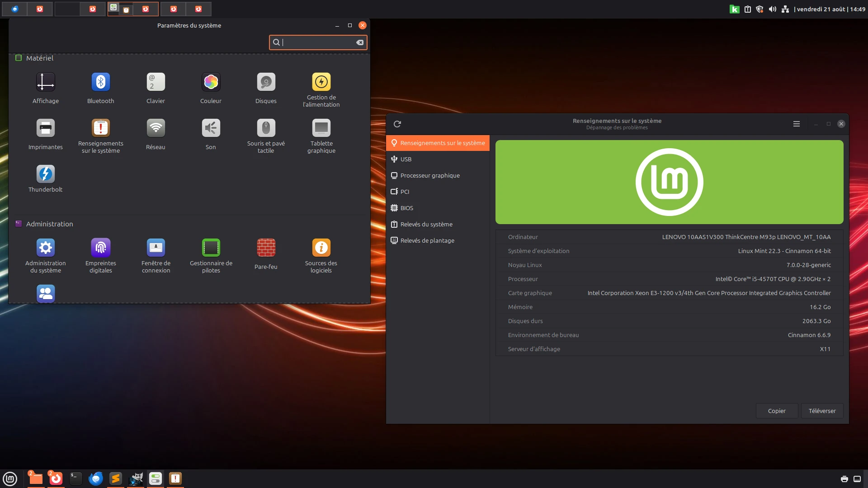Viewport: 868px width, 488px height.
Task: Open the network connection tray icon
Action: (x=785, y=9)
